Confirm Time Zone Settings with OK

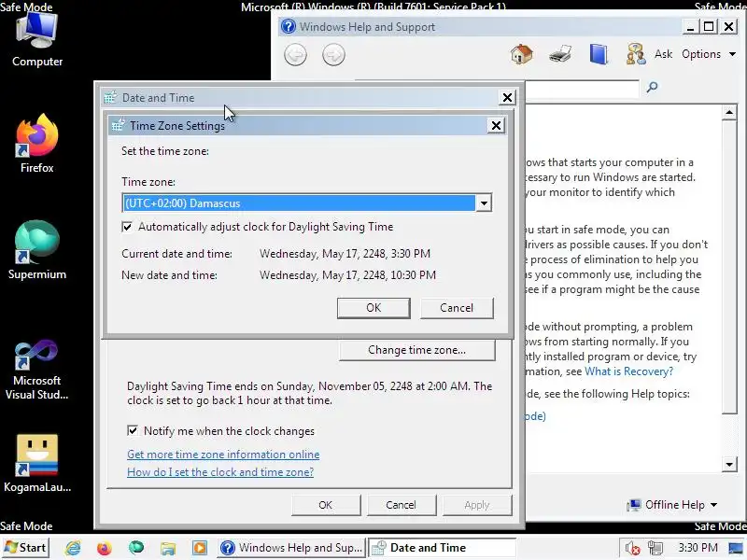(x=373, y=308)
